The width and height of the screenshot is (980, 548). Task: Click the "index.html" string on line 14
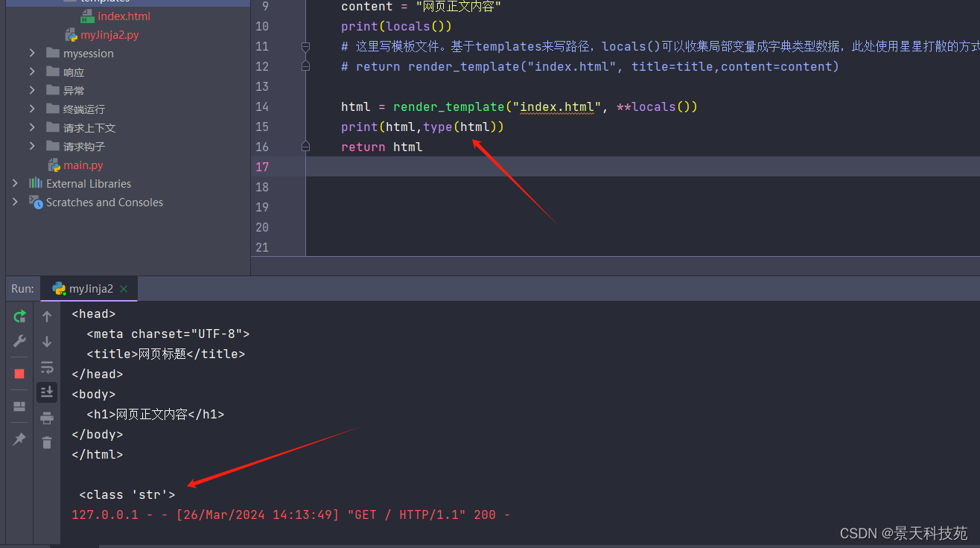(x=557, y=106)
